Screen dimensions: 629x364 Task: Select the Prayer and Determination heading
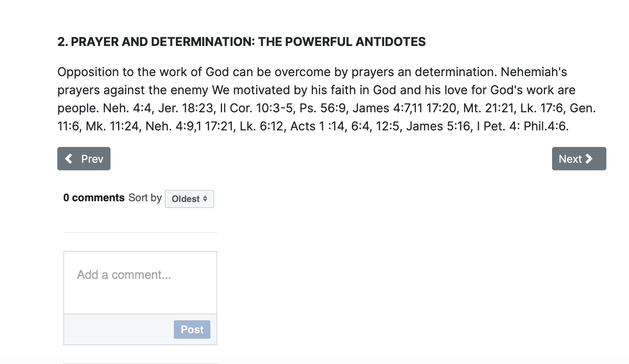tap(241, 41)
